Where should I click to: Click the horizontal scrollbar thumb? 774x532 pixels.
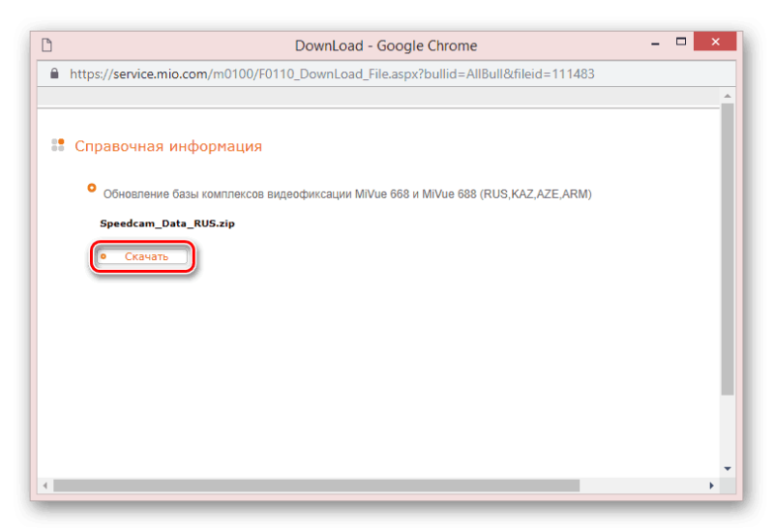click(x=316, y=486)
